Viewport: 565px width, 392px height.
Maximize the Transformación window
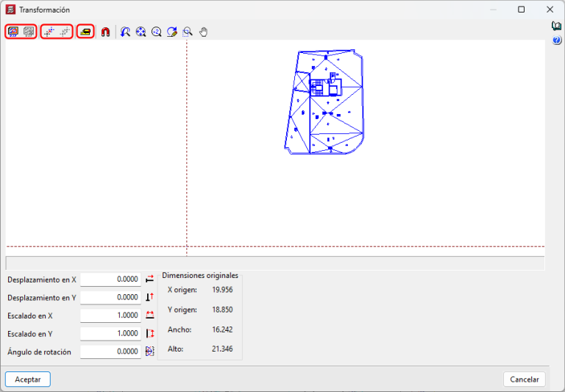(521, 10)
